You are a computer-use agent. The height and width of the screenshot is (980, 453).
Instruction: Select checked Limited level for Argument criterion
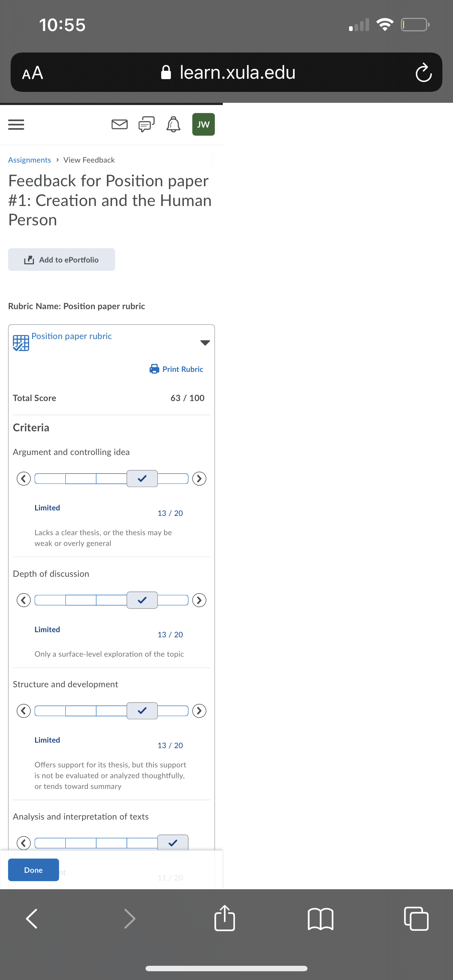pos(142,479)
